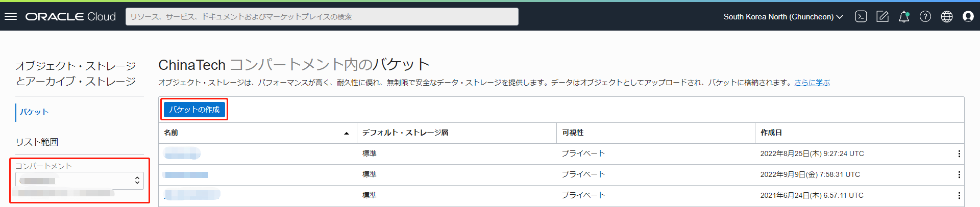This screenshot has width=980, height=207.
Task: Expand the South Korea North region selector
Action: click(783, 17)
